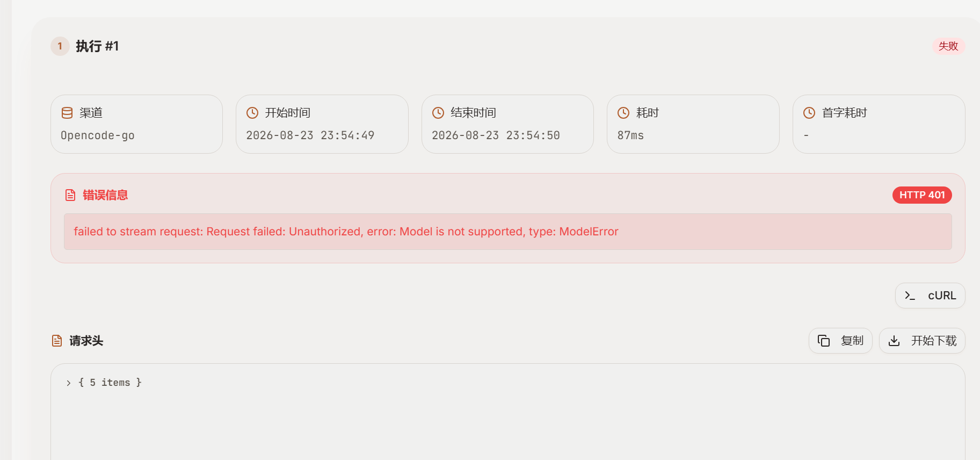Click the clock icon beside 首字耗时
The height and width of the screenshot is (460, 980).
(x=809, y=113)
